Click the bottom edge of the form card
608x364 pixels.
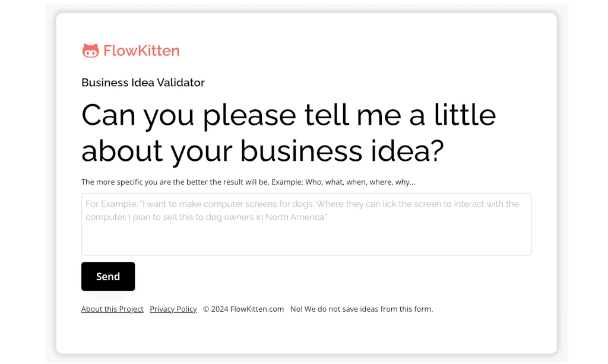tap(306, 352)
